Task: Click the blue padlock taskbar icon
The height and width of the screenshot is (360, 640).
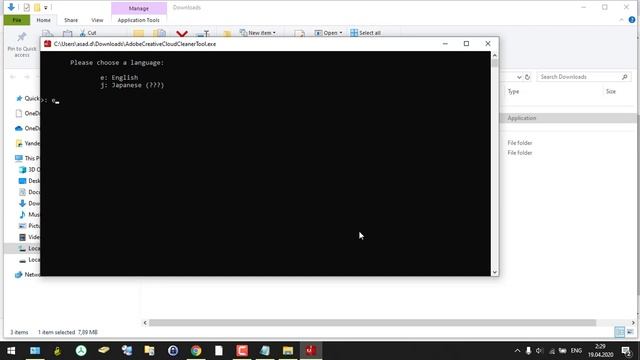Action: tap(173, 351)
